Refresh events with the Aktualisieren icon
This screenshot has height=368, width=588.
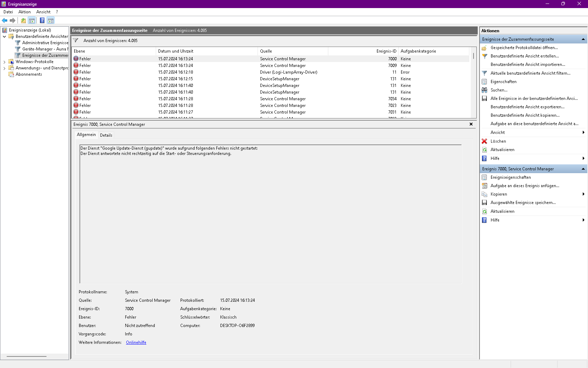(485, 150)
